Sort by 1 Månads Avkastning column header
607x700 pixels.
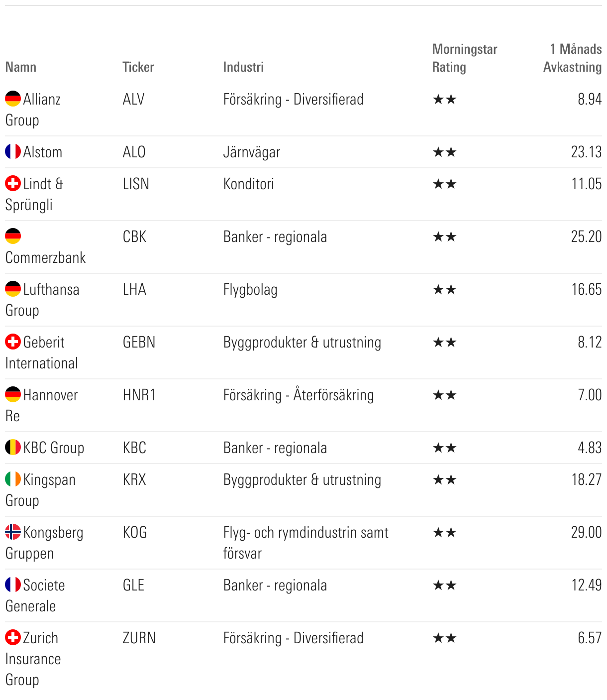573,58
